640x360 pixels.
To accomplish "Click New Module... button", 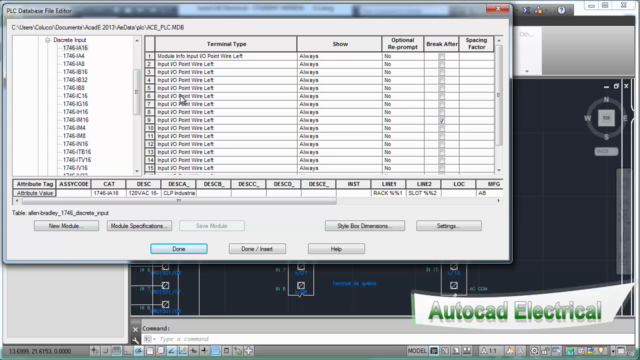I will [66, 226].
